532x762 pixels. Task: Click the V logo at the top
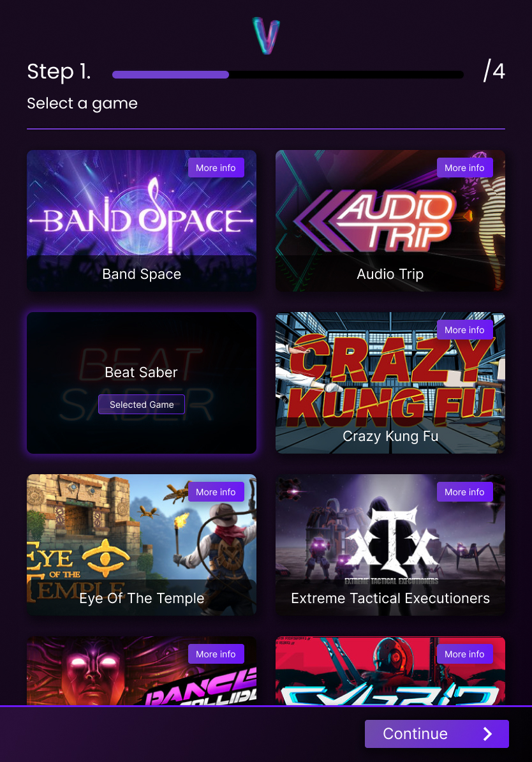(266, 36)
